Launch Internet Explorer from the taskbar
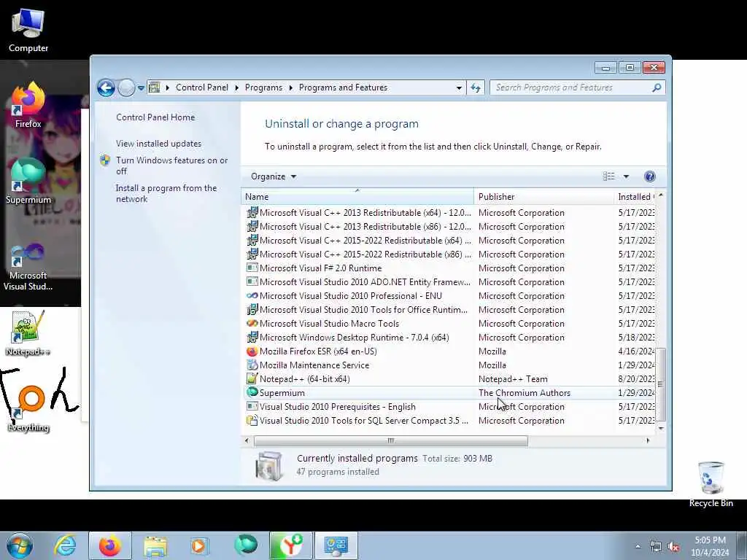This screenshot has width=747, height=560. [x=65, y=545]
